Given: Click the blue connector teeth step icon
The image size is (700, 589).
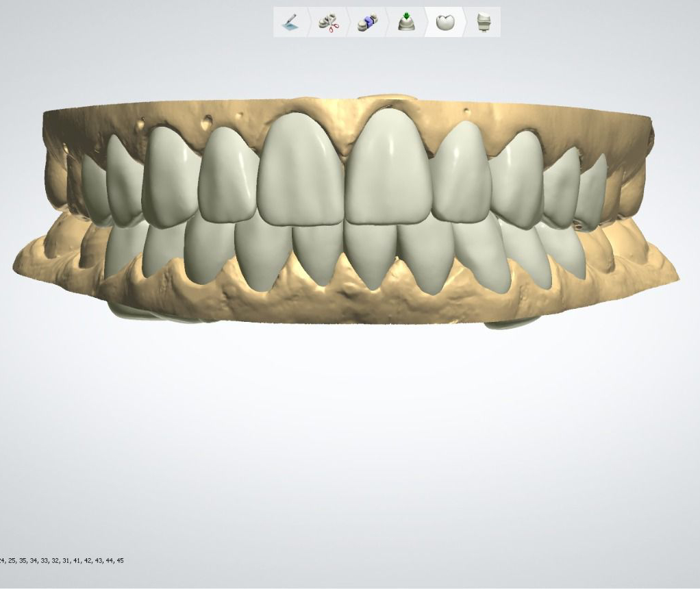Looking at the screenshot, I should pyautogui.click(x=368, y=23).
